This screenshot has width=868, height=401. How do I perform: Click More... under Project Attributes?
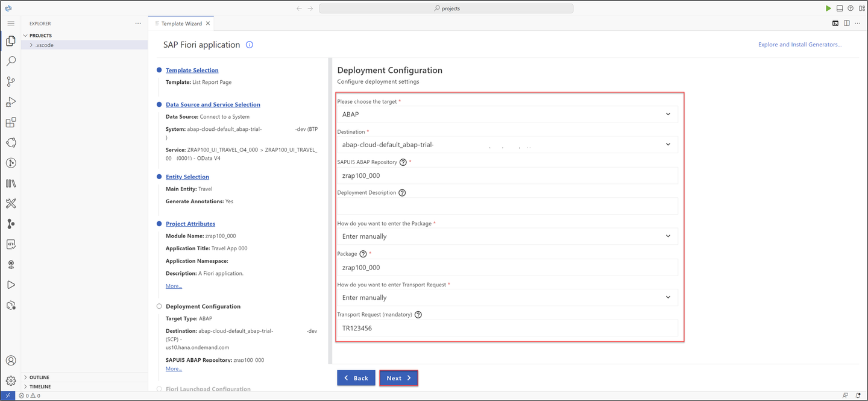click(174, 286)
